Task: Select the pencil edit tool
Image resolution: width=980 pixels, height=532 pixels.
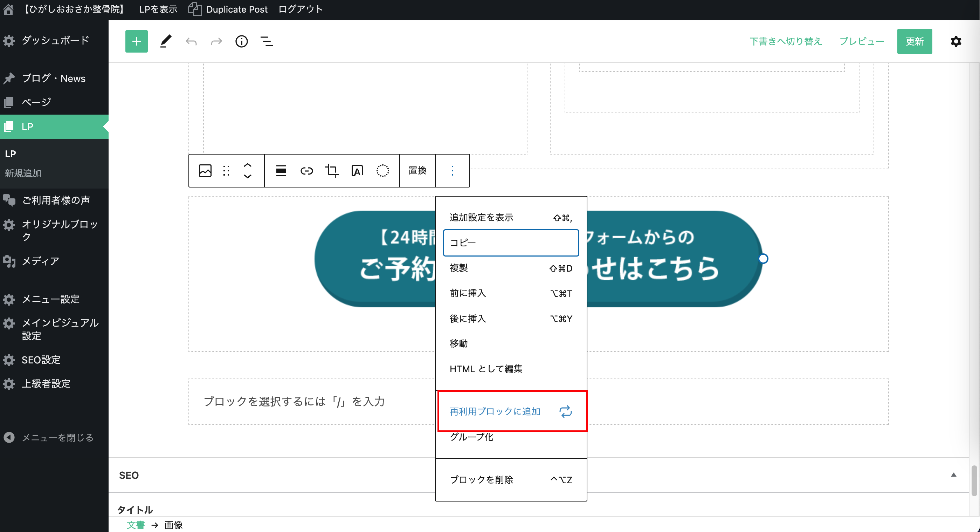Action: tap(165, 41)
